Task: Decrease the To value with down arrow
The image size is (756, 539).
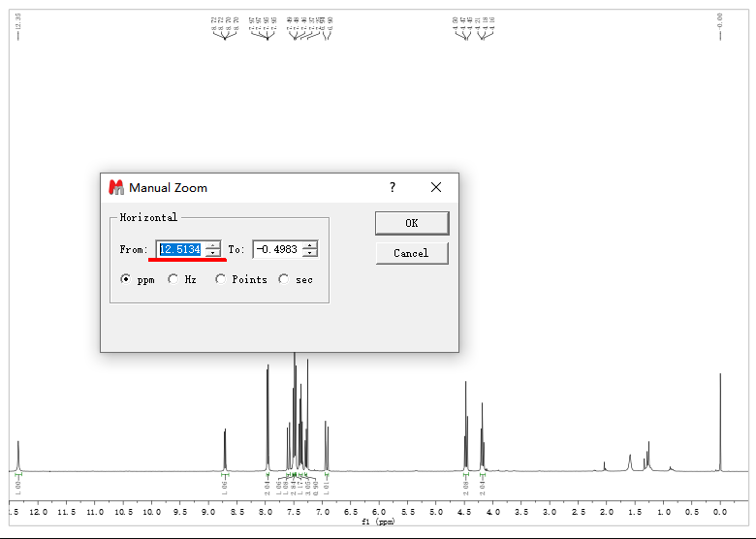Action: (x=309, y=254)
